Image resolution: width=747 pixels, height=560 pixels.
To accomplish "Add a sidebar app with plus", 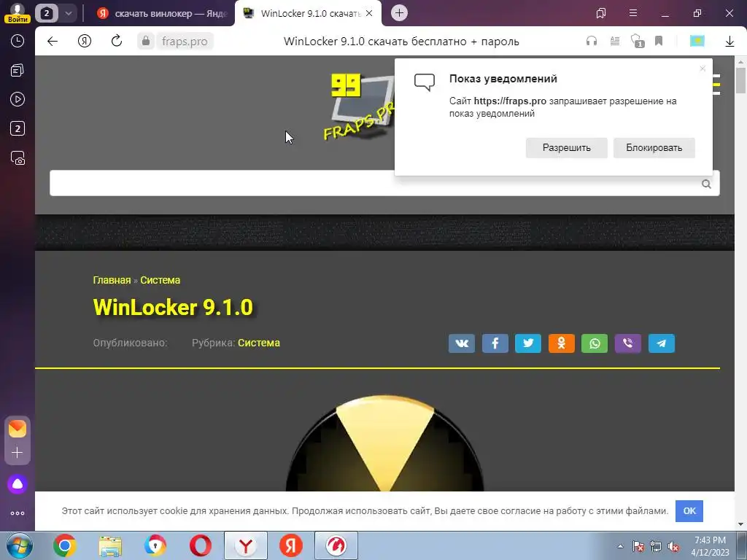I will 18,452.
